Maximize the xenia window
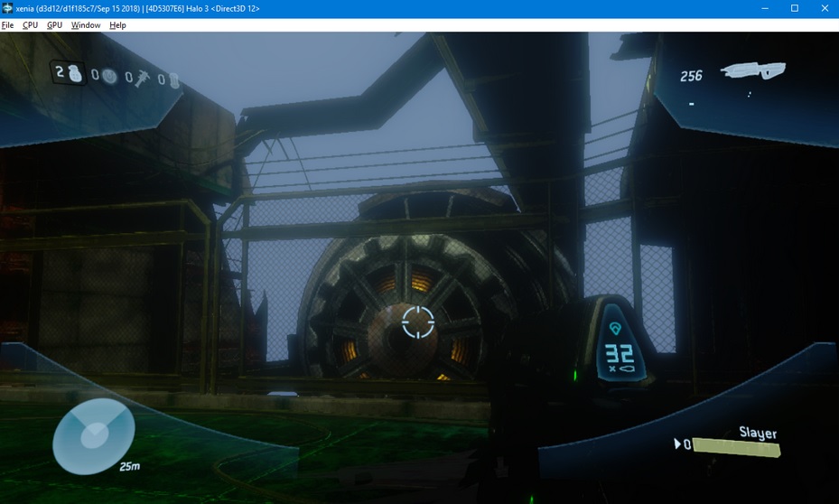This screenshot has width=839, height=504. 795,8
